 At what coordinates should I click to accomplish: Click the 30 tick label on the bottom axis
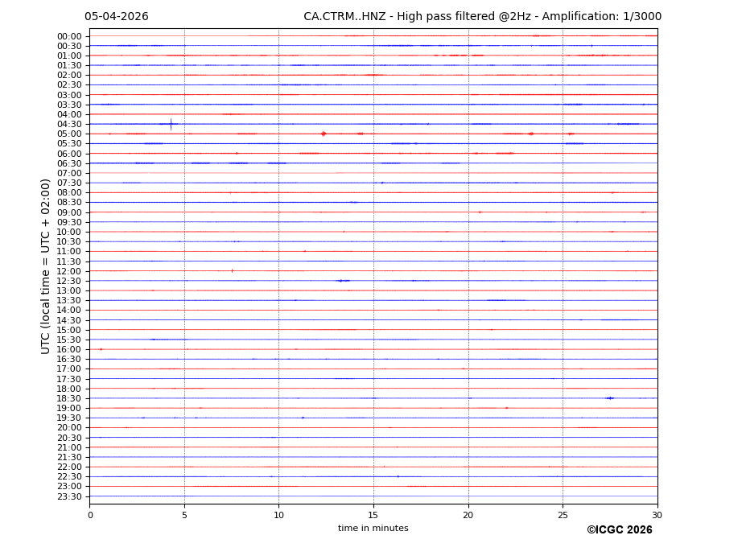[657, 515]
